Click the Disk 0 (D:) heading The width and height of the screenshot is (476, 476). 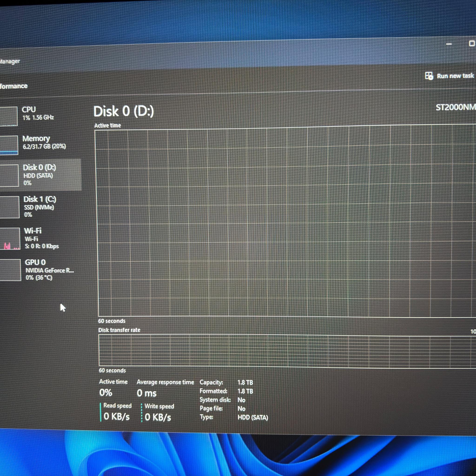(124, 111)
